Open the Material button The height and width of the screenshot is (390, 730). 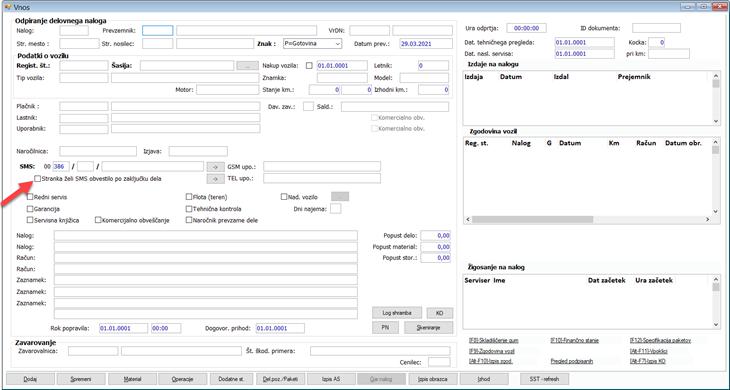pyautogui.click(x=132, y=379)
